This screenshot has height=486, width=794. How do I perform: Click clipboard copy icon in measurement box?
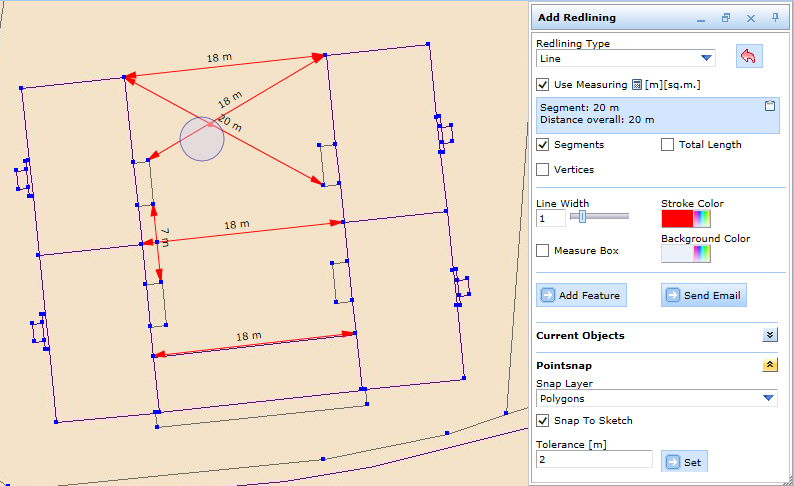[769, 106]
